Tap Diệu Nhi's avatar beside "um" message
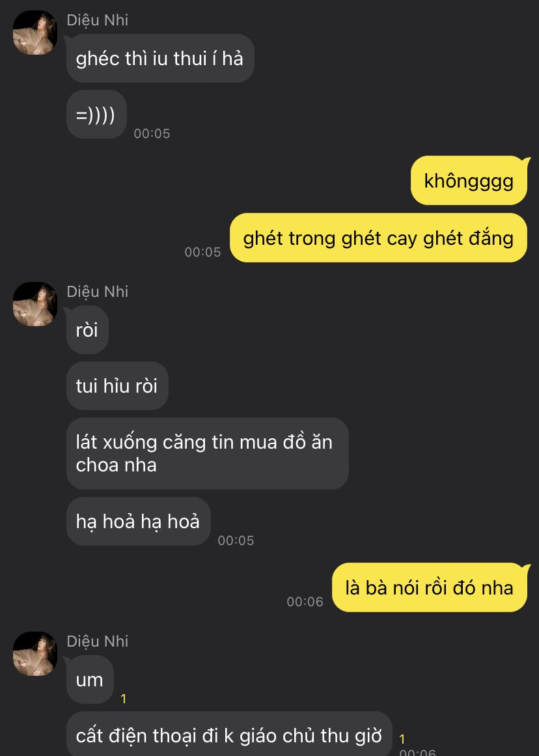Screen dimensions: 539x756 (x=35, y=654)
